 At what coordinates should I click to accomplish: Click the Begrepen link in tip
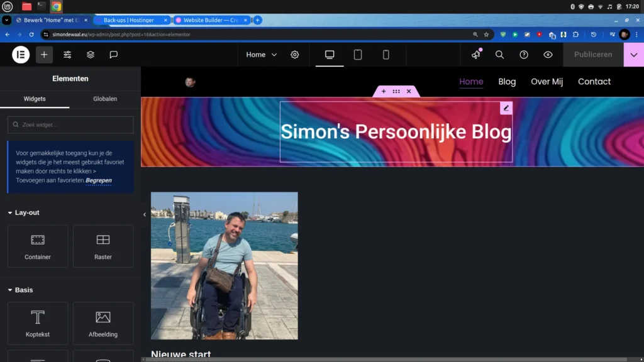tap(99, 180)
